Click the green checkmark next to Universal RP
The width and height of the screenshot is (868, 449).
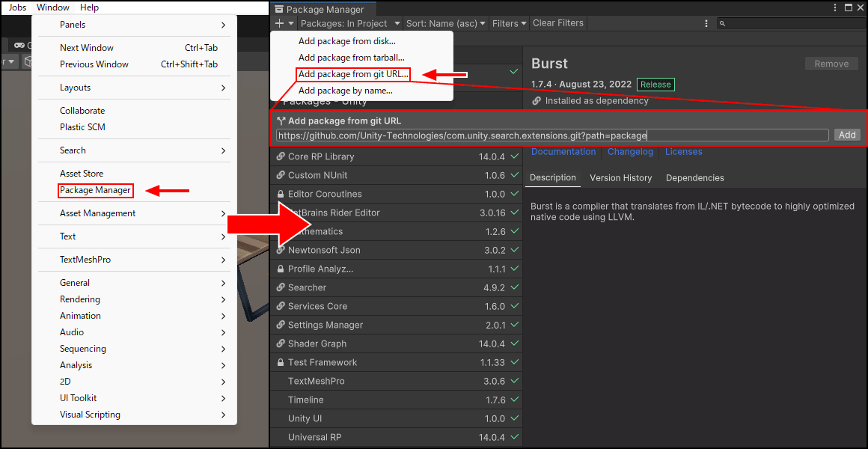[x=513, y=437]
